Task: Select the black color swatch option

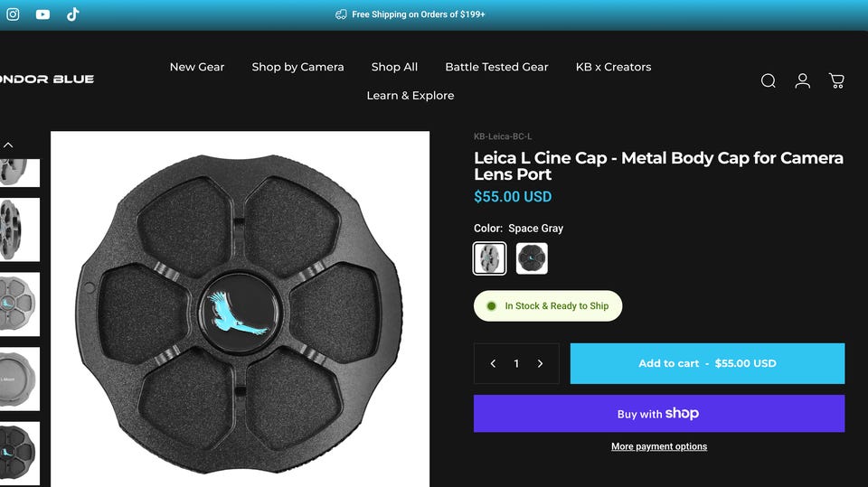Action: point(532,258)
